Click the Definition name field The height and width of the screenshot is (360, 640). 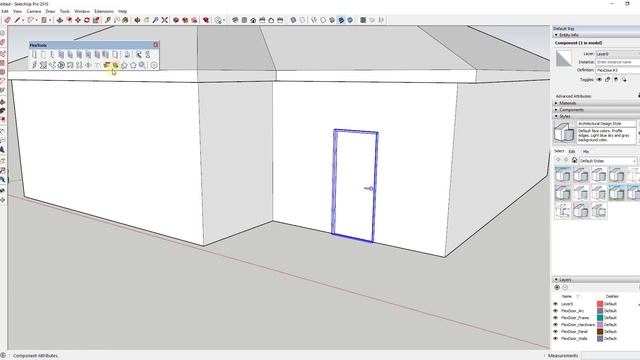618,70
